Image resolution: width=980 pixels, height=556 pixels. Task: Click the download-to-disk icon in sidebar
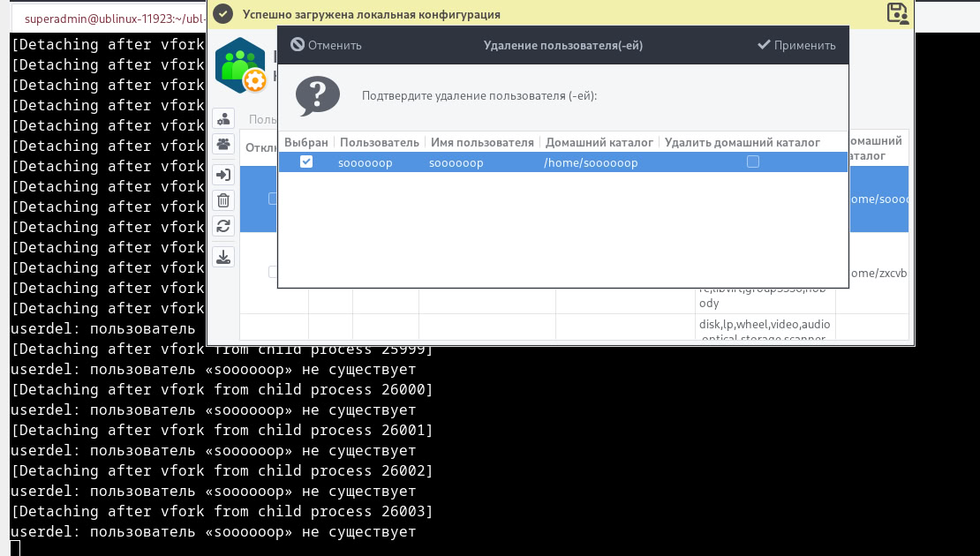pyautogui.click(x=223, y=257)
